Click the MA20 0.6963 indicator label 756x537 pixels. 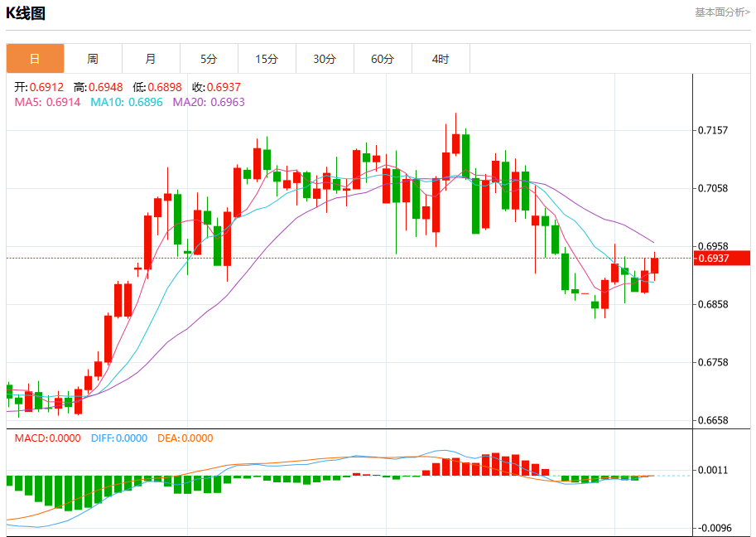(x=209, y=102)
